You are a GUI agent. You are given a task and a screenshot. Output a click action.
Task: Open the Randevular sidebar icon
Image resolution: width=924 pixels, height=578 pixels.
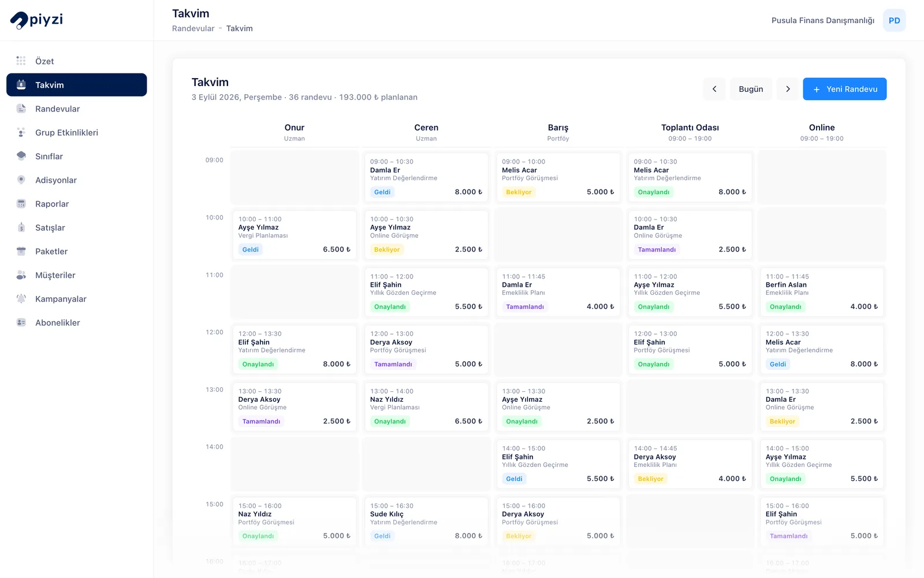(x=21, y=109)
